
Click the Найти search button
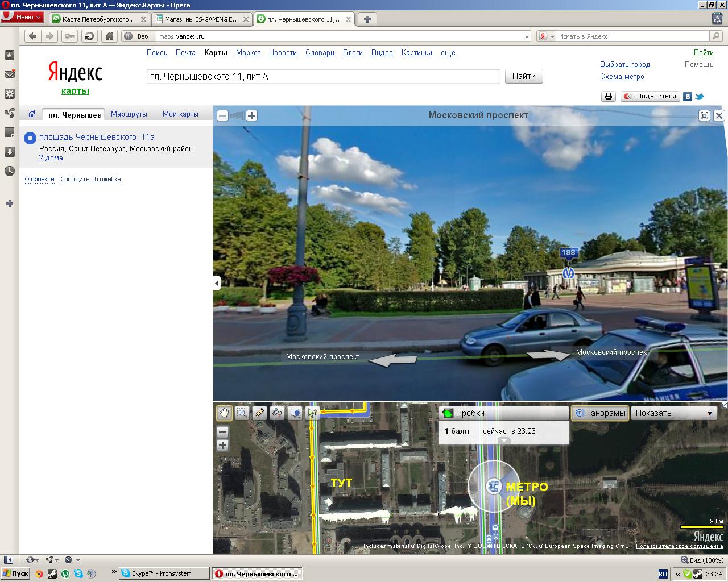(524, 76)
